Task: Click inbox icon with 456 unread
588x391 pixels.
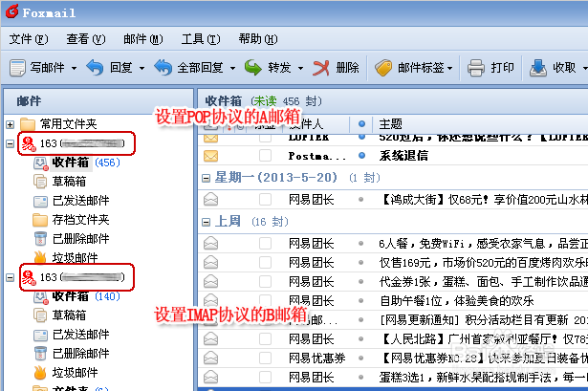Action: click(x=40, y=163)
